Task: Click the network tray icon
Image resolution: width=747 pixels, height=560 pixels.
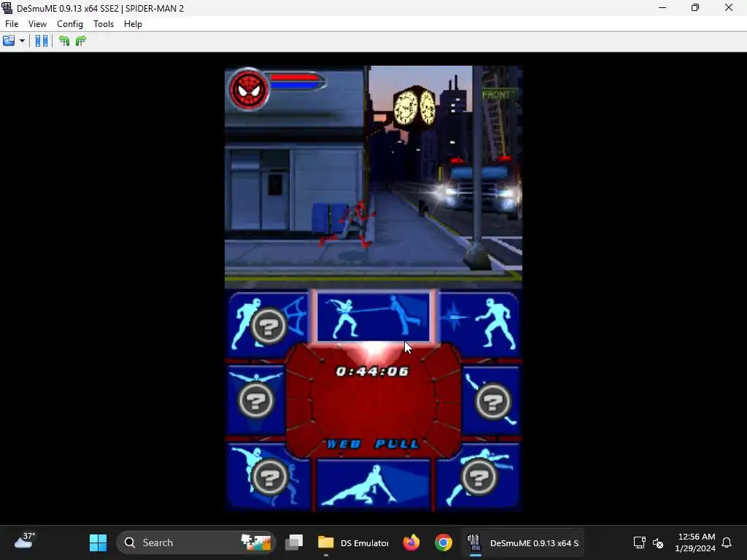Action: point(639,542)
